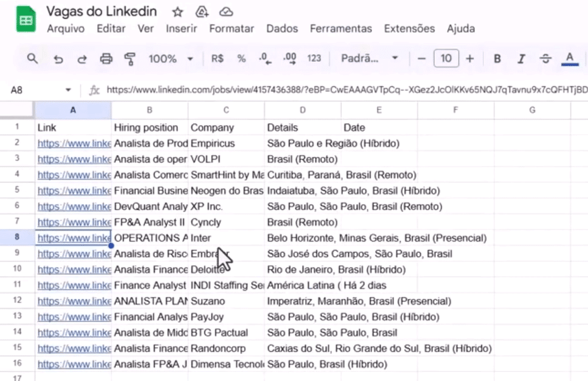Open the Ajuda menu
The width and height of the screenshot is (588, 381).
[x=461, y=29]
